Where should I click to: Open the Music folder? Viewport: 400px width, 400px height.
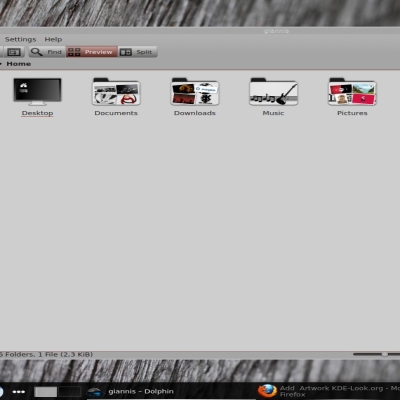click(x=273, y=91)
